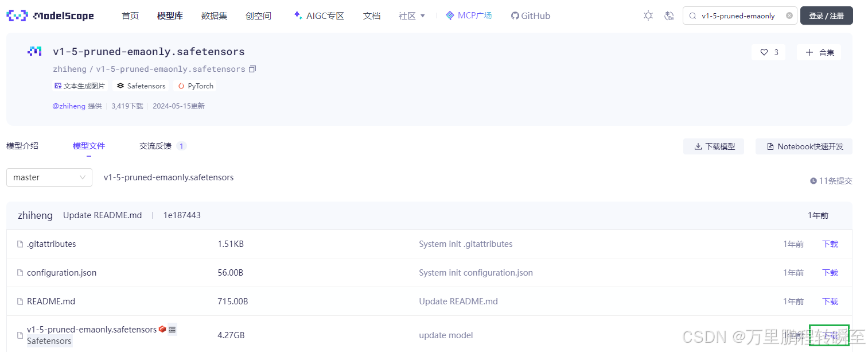Click the AIGC sparkle icon
The image size is (868, 352).
(x=298, y=16)
